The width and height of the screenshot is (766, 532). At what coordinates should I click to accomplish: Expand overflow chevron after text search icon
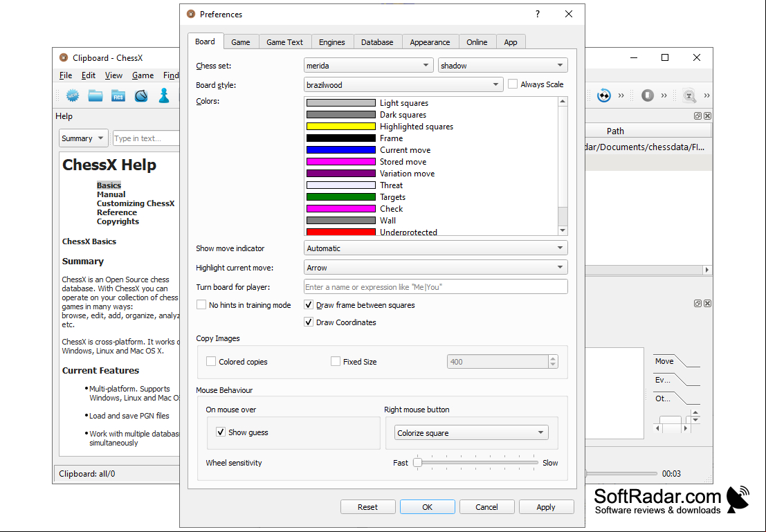tap(707, 95)
